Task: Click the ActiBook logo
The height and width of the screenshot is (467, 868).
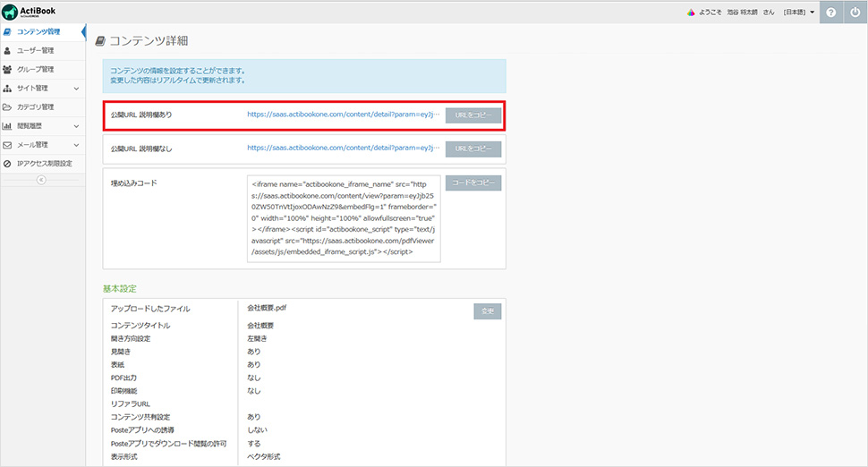Action: [x=29, y=12]
